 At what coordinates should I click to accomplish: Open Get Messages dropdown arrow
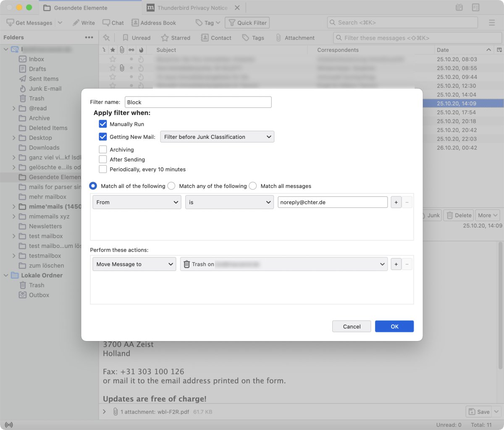click(60, 23)
